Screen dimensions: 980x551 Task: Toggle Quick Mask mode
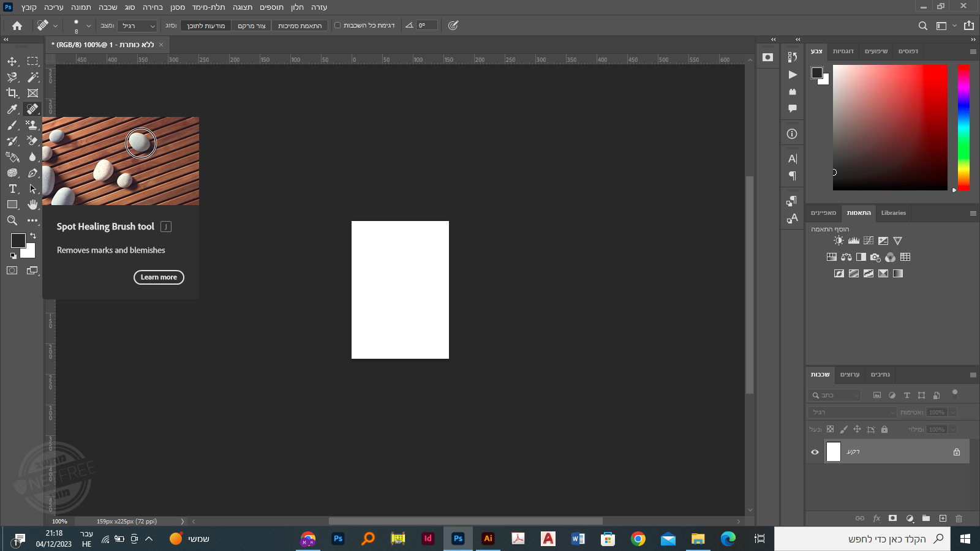pyautogui.click(x=12, y=270)
